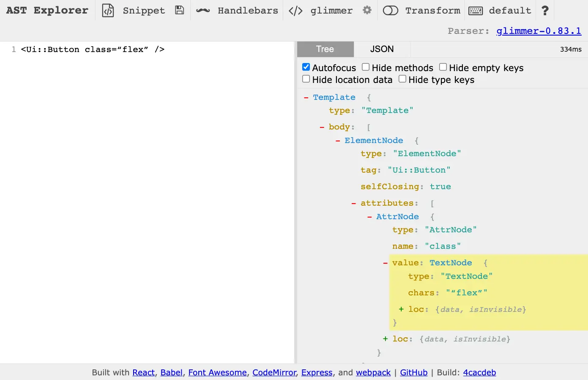Enable Hide empty keys checkbox
Screen dimensions: 588x380
[x=443, y=67]
